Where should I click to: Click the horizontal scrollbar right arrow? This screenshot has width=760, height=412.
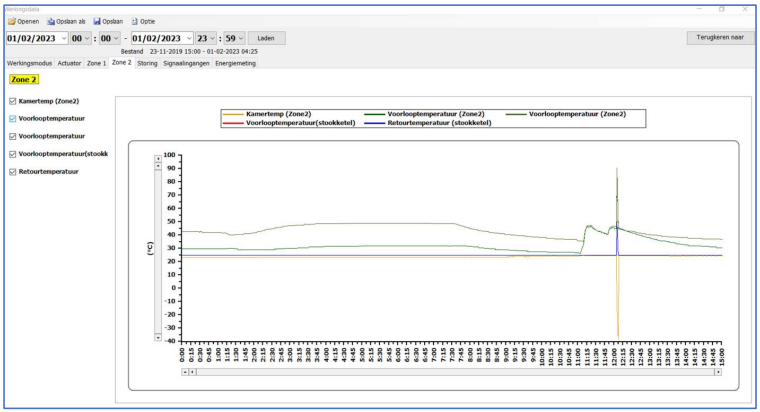click(x=717, y=371)
